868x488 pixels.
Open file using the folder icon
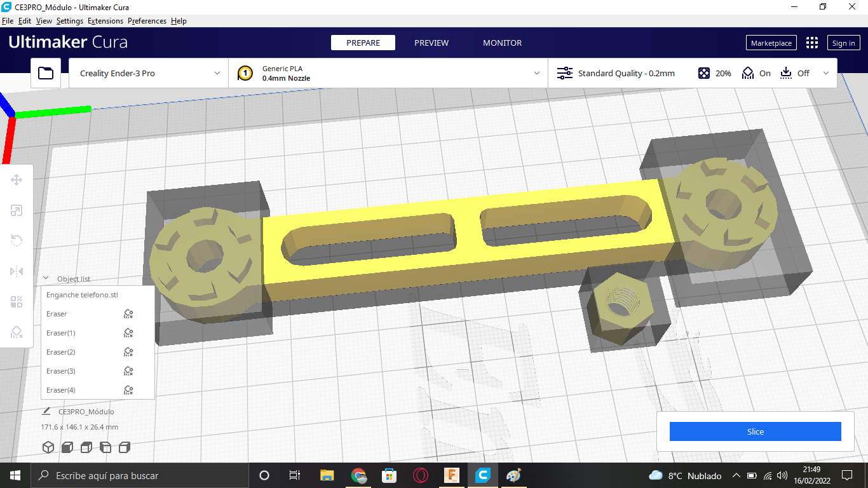pos(46,73)
